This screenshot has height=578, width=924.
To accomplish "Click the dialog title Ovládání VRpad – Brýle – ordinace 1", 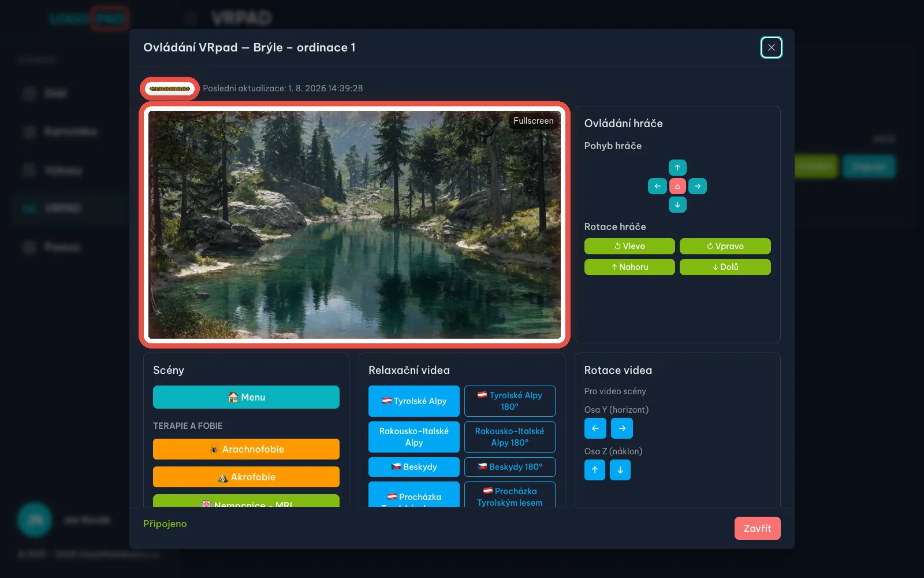I will pyautogui.click(x=249, y=47).
